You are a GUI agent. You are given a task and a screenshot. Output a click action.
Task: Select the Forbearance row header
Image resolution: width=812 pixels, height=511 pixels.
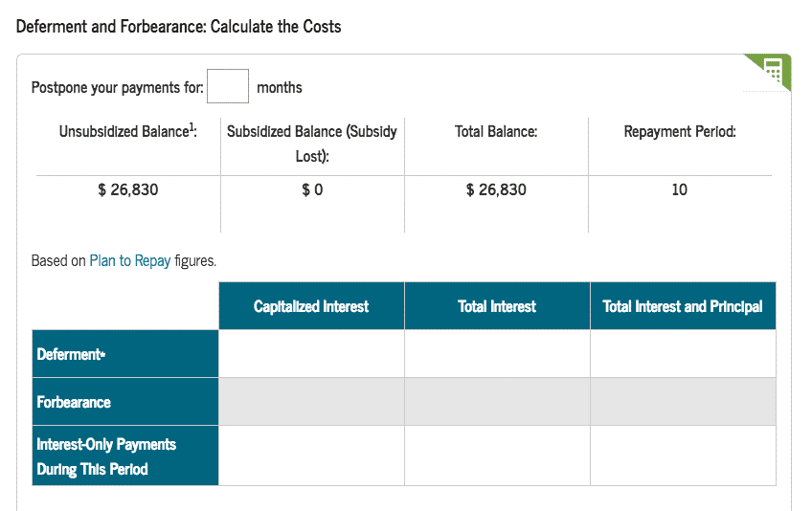(x=125, y=402)
